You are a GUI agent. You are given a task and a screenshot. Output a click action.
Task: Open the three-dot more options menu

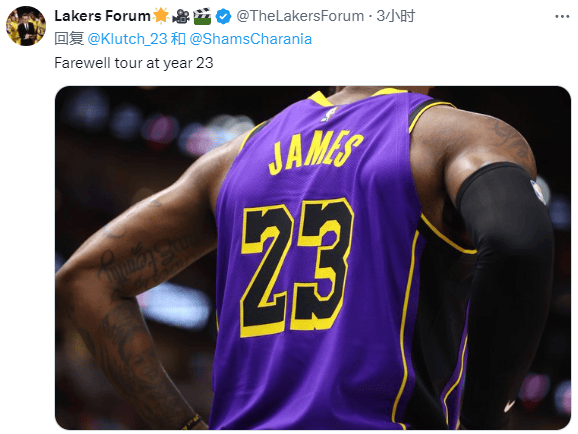[562, 17]
